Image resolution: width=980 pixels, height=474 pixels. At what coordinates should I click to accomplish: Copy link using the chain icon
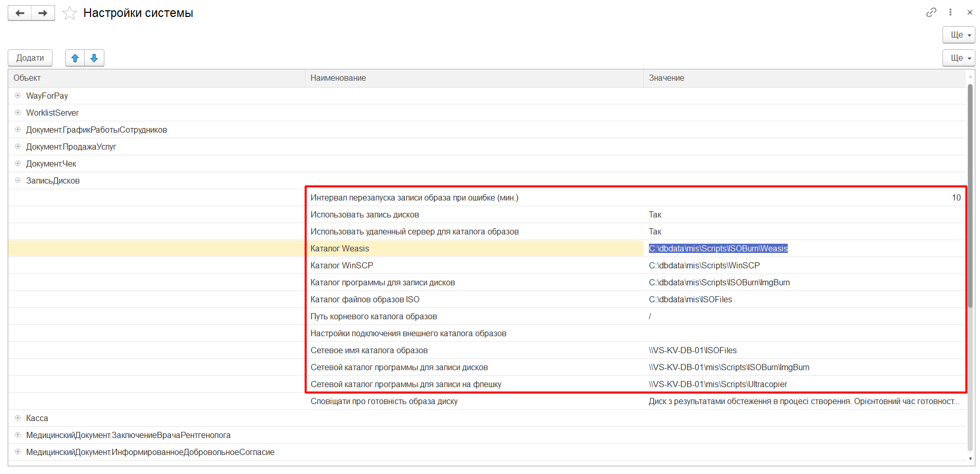click(931, 12)
